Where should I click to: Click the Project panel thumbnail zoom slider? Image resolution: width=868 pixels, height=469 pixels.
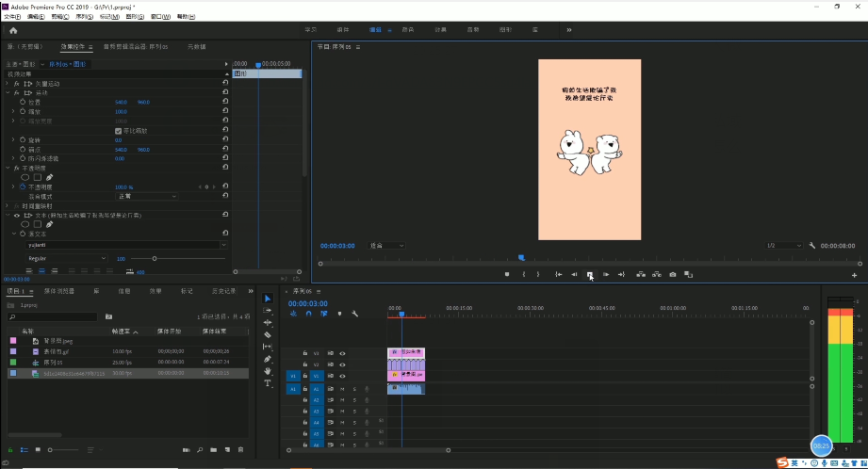[x=50, y=449]
